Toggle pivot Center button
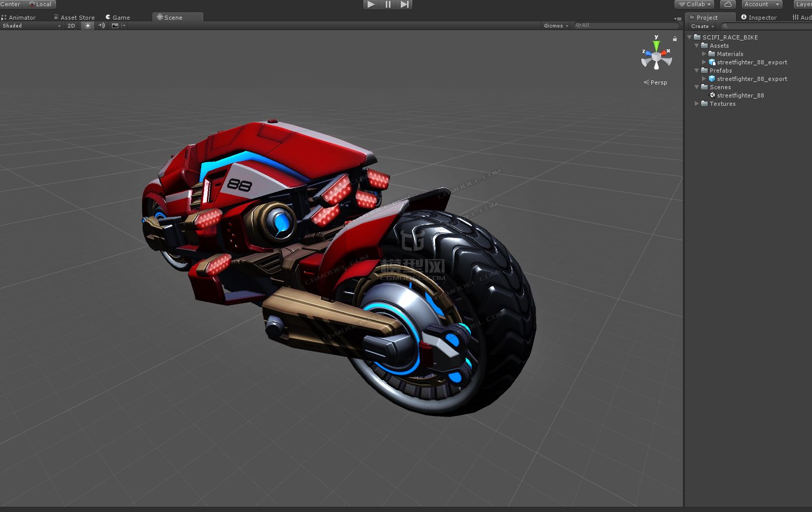Screen dimensions: 812x512 [x=11, y=4]
